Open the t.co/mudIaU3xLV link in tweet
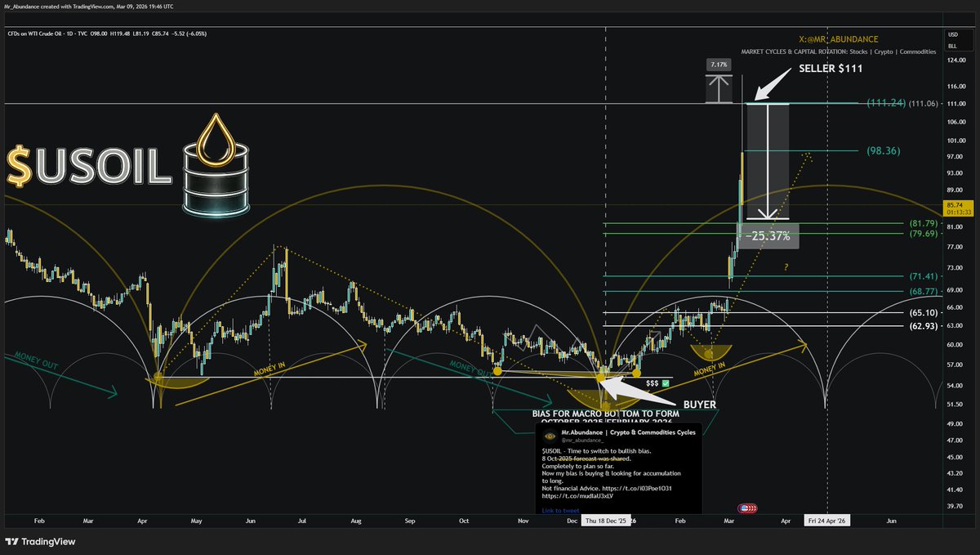Screen dimensions: 980x555 (x=578, y=495)
